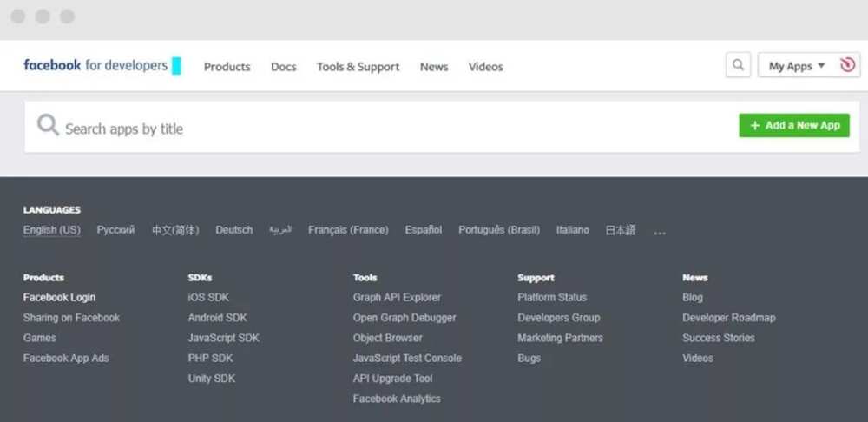
Task: Open the Platform Status link
Action: [552, 297]
